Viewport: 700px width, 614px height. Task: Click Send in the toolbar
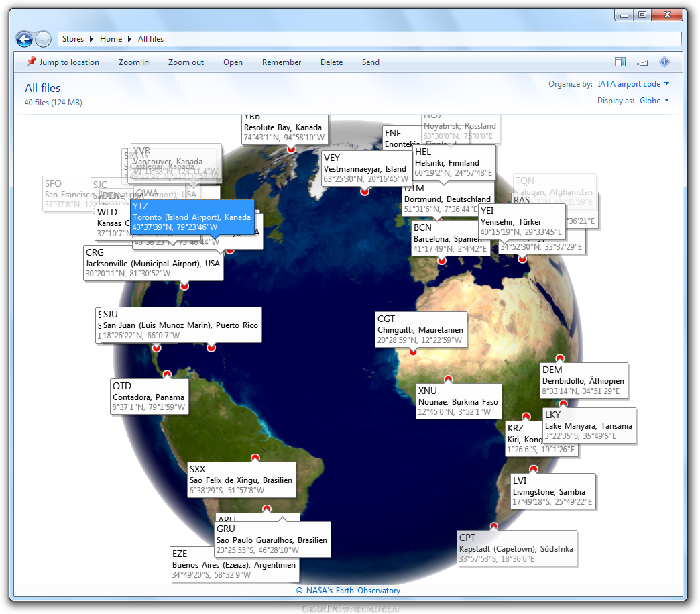(x=371, y=62)
